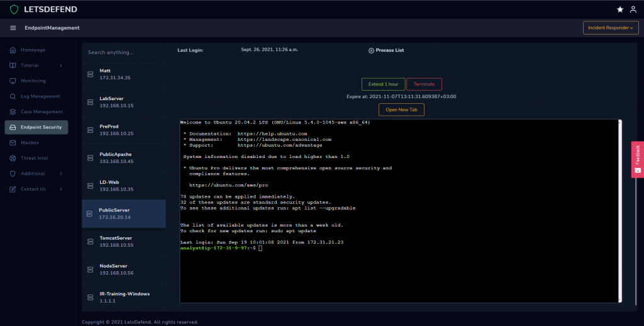Click the Search anything input field
Image resolution: width=644 pixels, height=326 pixels.
tap(124, 52)
